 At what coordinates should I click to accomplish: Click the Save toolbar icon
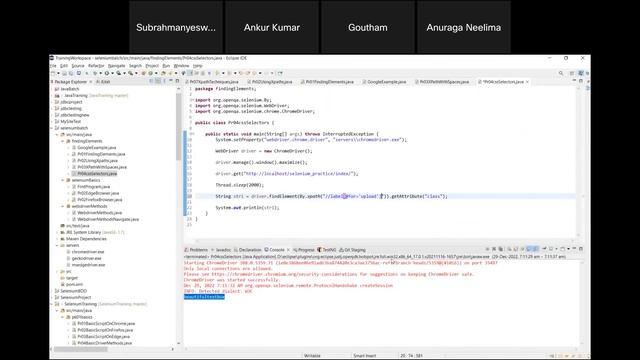pos(64,73)
